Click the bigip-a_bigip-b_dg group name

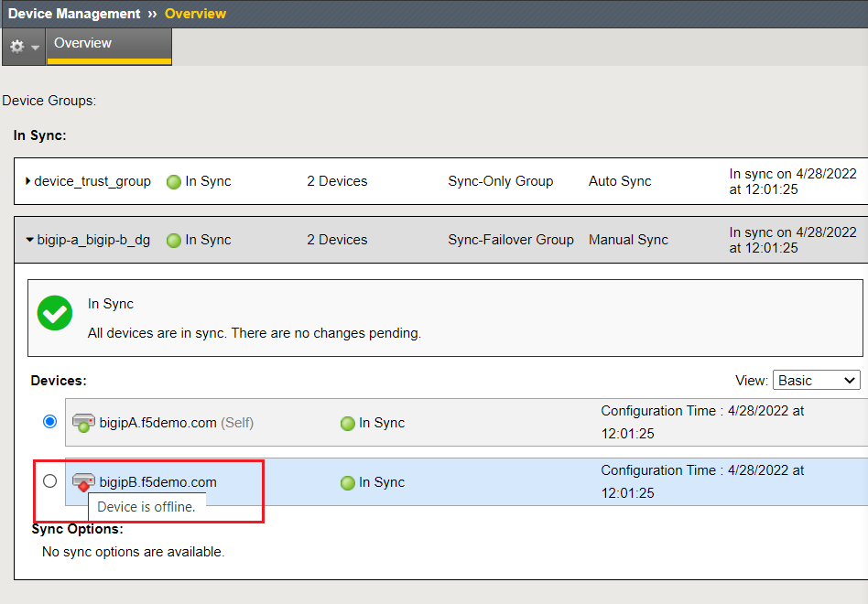pos(93,240)
